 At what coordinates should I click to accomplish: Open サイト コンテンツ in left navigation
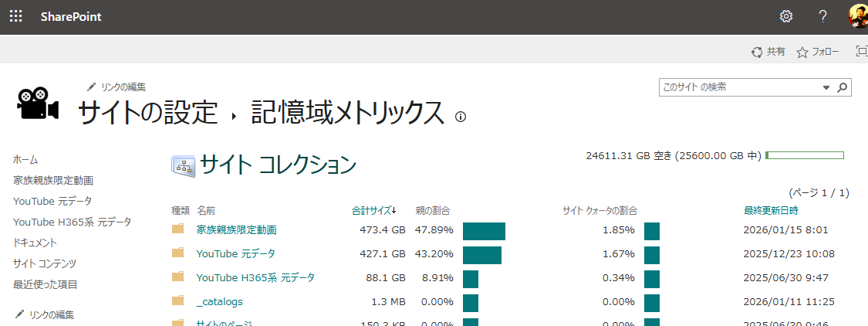point(44,263)
